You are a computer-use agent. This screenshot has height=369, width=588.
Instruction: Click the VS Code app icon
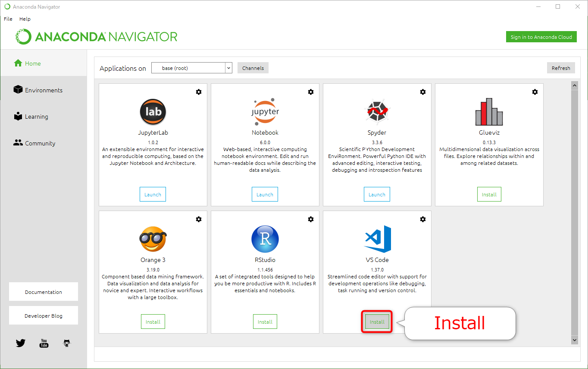coord(378,239)
